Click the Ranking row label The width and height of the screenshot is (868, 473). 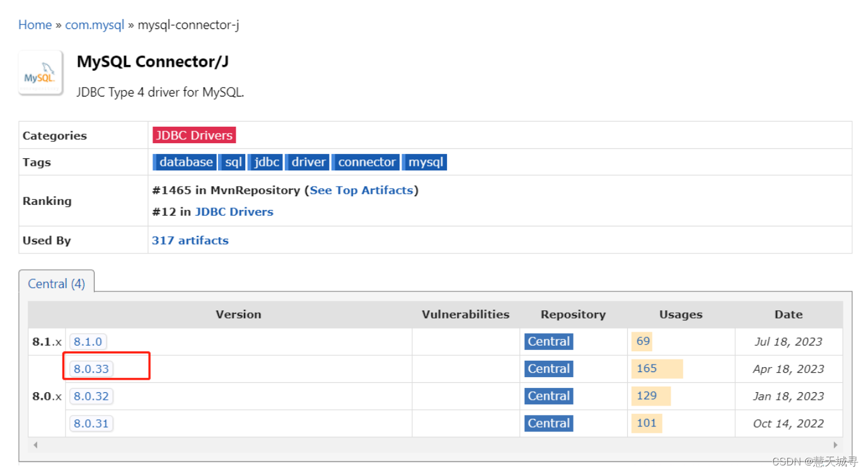pos(47,201)
